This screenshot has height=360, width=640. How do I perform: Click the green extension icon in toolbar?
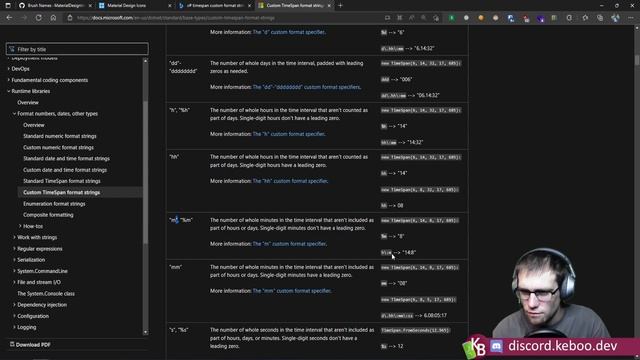pos(451,18)
